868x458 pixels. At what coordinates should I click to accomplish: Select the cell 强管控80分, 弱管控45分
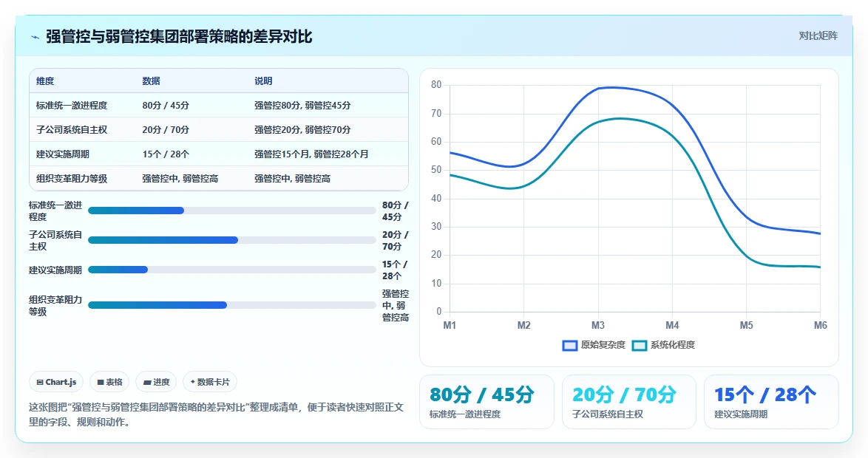point(302,105)
